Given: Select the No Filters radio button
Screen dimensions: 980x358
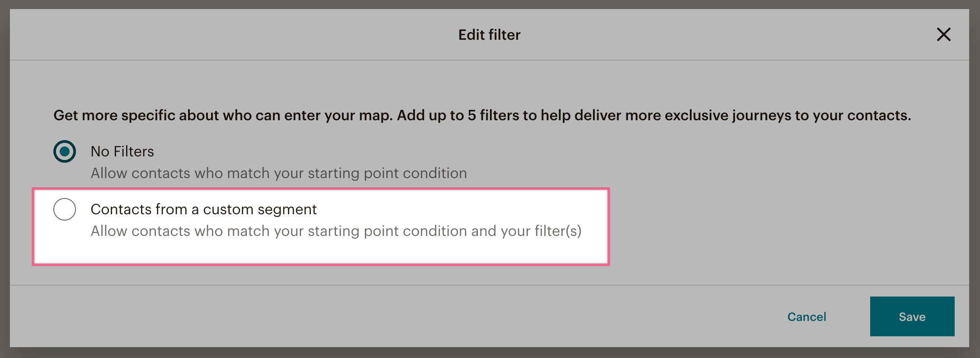Looking at the screenshot, I should tap(65, 151).
